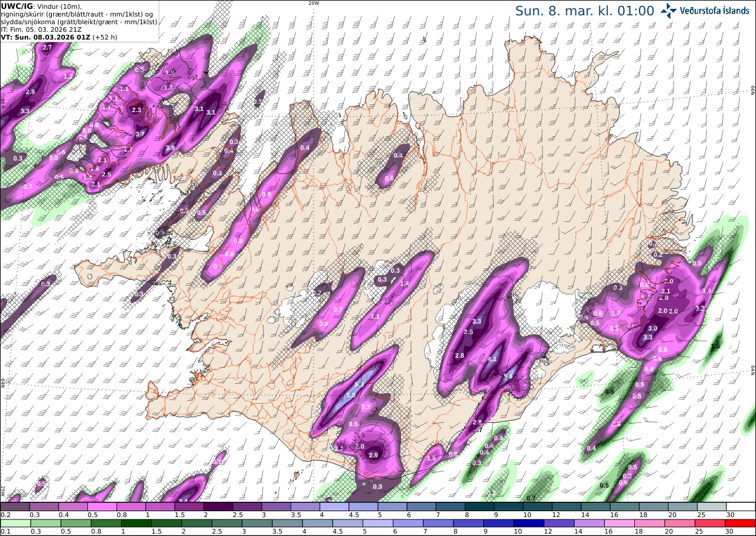This screenshot has width=756, height=536.
Task: Click the 4.1 precipitation value on the map
Action: click(492, 359)
